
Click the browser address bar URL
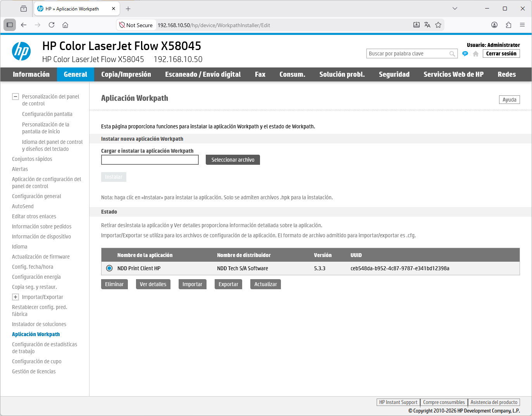tap(214, 25)
